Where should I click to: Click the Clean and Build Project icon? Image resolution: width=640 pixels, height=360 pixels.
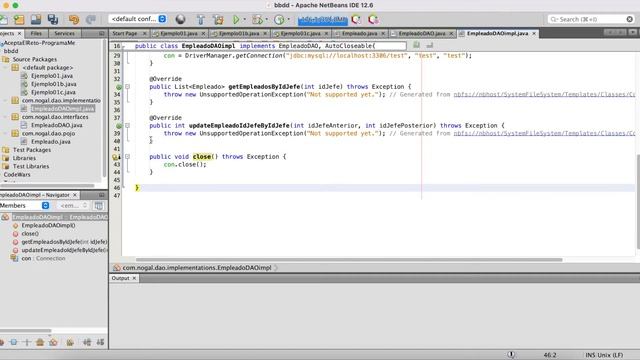[218, 19]
